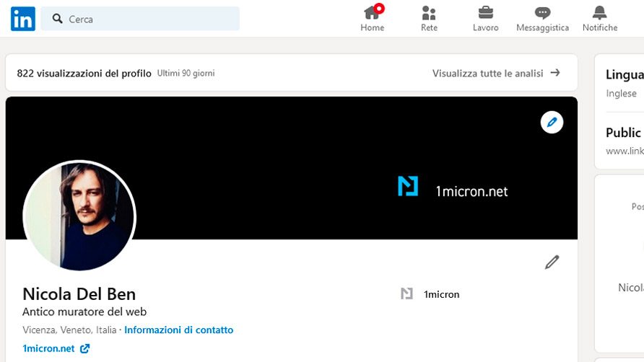Open the 1micron company link

coord(442,294)
